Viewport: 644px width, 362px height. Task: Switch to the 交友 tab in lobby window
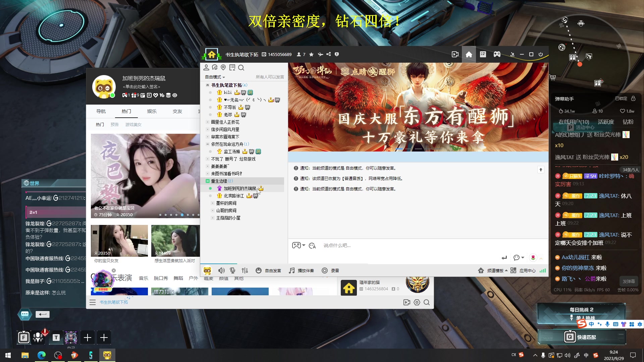(177, 111)
